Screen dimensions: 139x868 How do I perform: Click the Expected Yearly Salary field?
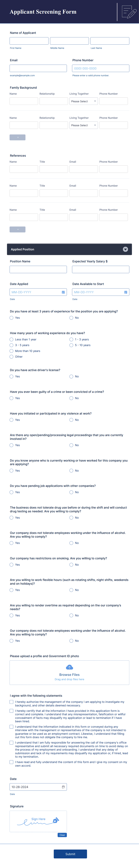(x=101, y=269)
